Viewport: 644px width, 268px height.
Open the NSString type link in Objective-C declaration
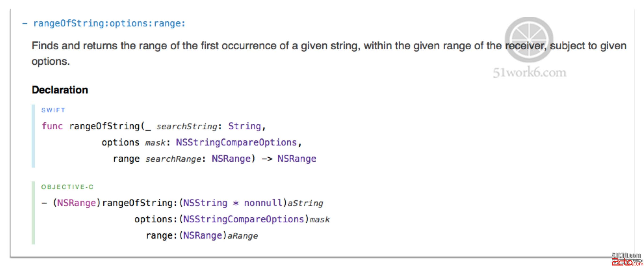click(x=205, y=203)
